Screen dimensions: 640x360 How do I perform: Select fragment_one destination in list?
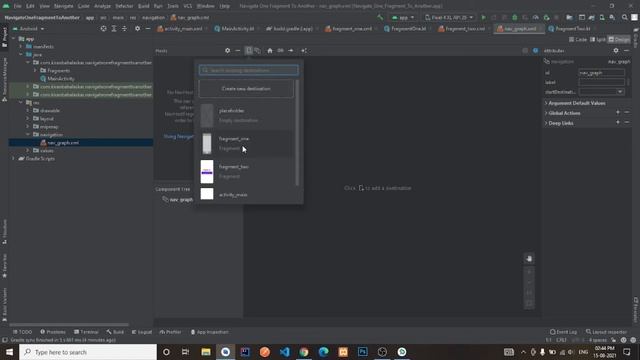click(246, 144)
